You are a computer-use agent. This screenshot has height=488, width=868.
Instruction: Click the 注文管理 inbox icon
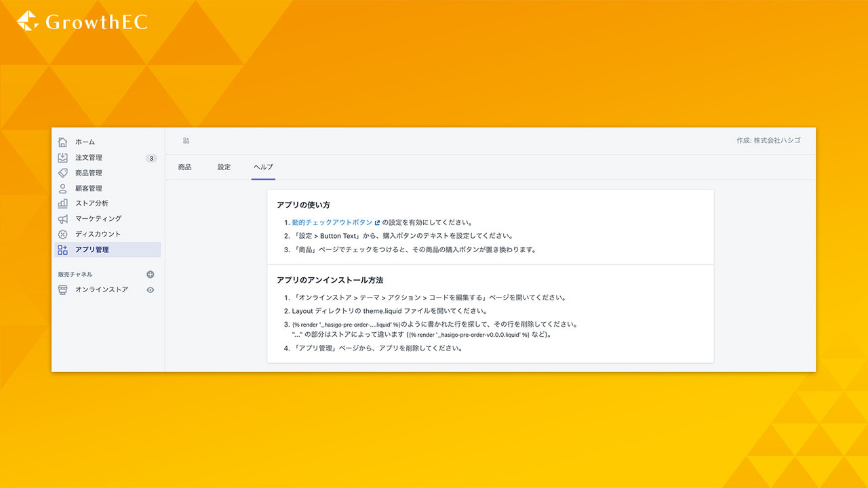coord(62,157)
